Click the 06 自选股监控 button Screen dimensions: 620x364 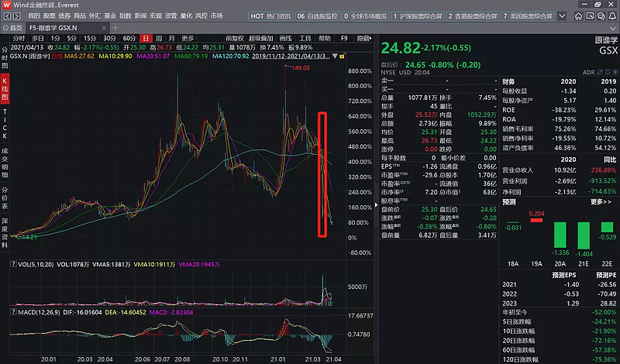(318, 16)
